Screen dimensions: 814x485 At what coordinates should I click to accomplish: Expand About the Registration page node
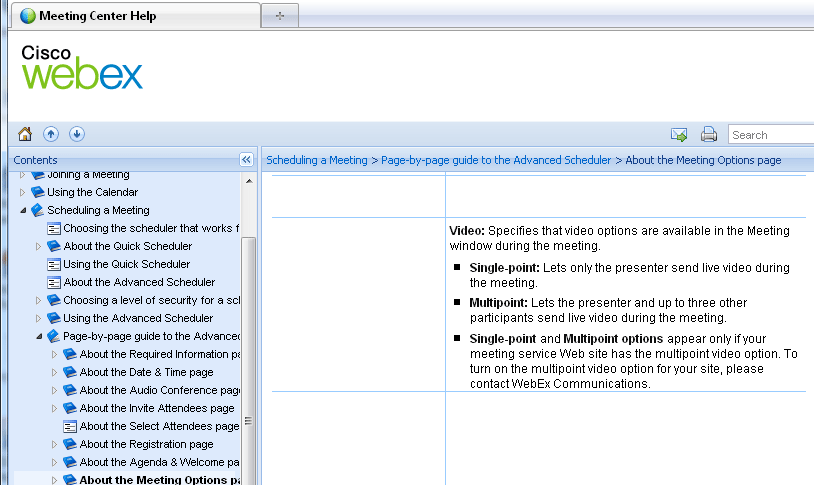click(55, 444)
